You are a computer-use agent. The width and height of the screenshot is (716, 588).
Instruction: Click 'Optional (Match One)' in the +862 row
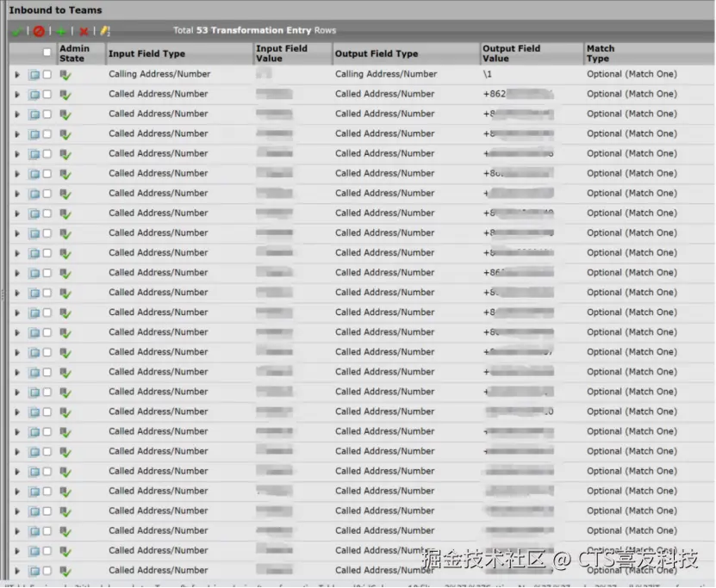pos(632,94)
